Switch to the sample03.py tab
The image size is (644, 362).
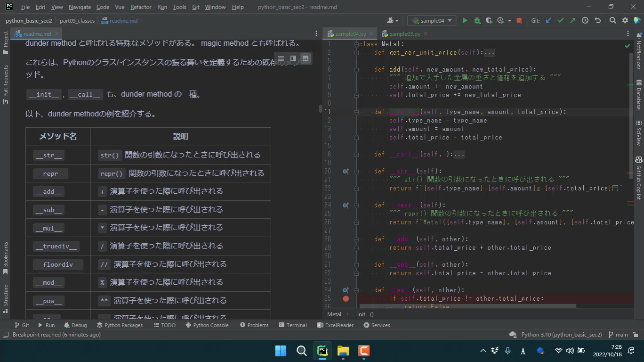click(x=404, y=34)
